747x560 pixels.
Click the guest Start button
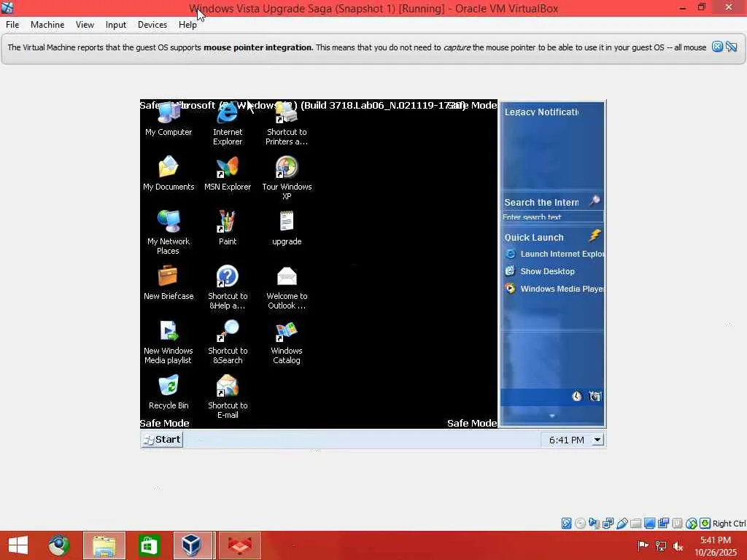[162, 440]
